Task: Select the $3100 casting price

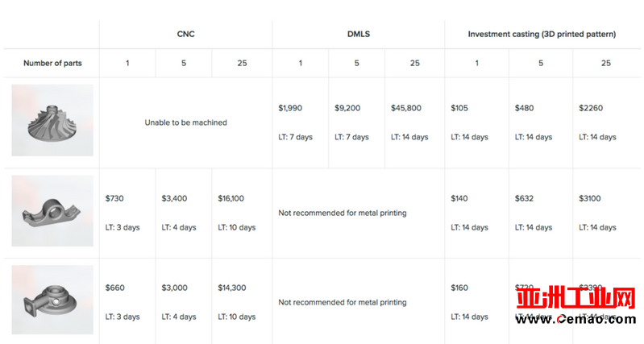Action: coord(590,198)
